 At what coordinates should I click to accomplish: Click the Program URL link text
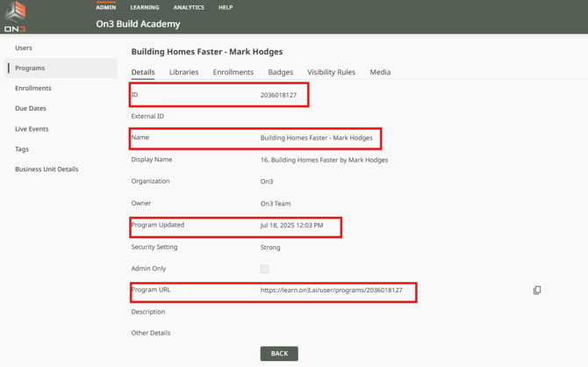331,290
